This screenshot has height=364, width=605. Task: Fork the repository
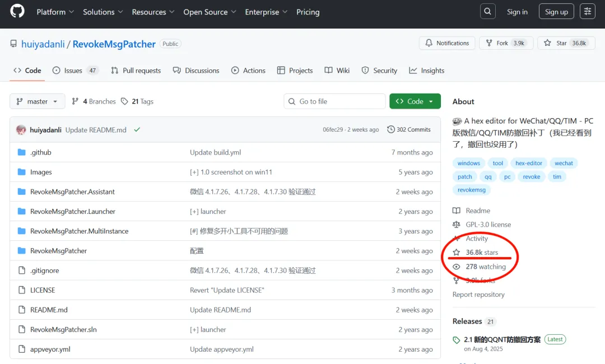point(501,43)
